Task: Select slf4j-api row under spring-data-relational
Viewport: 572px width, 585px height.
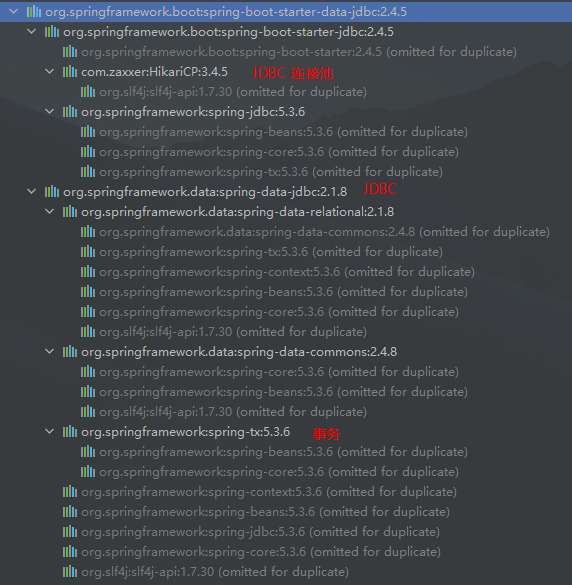Action: [233, 332]
